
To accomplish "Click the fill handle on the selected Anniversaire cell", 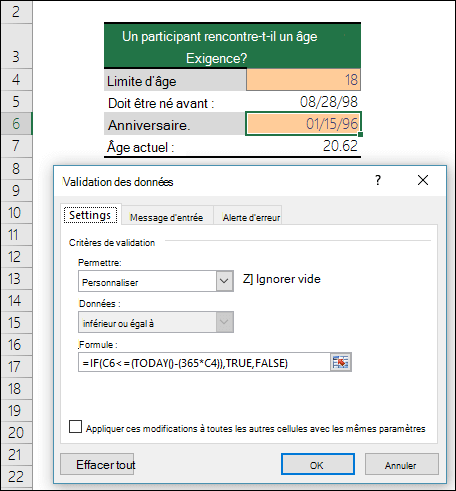I will point(360,134).
